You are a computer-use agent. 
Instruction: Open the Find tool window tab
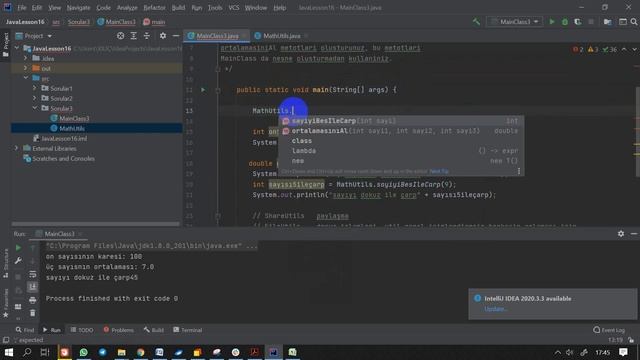pyautogui.click(x=24, y=330)
